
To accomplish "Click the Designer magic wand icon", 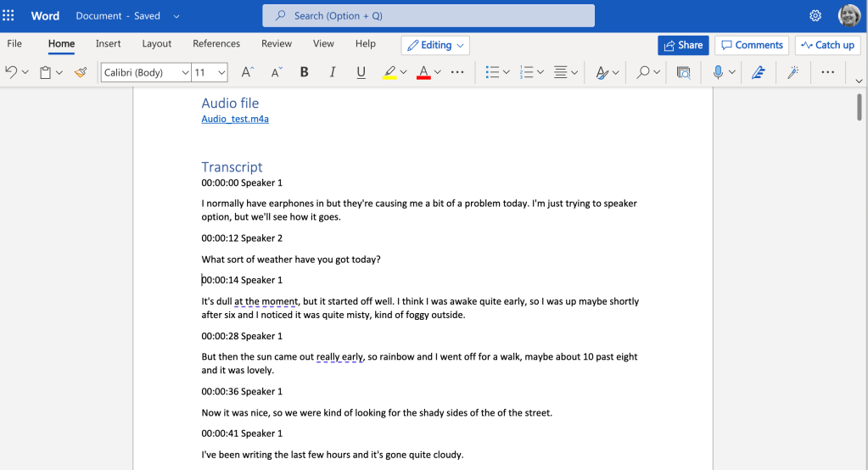I will coord(792,73).
